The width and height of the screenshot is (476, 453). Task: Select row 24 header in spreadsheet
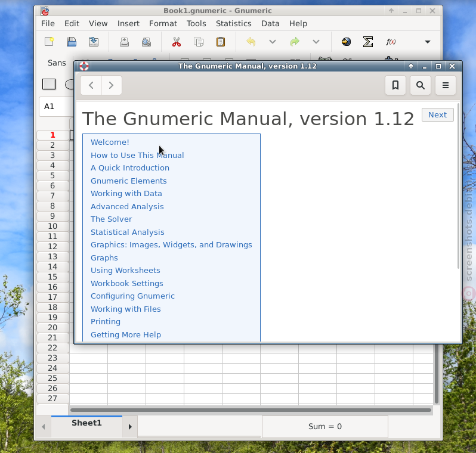tap(52, 368)
